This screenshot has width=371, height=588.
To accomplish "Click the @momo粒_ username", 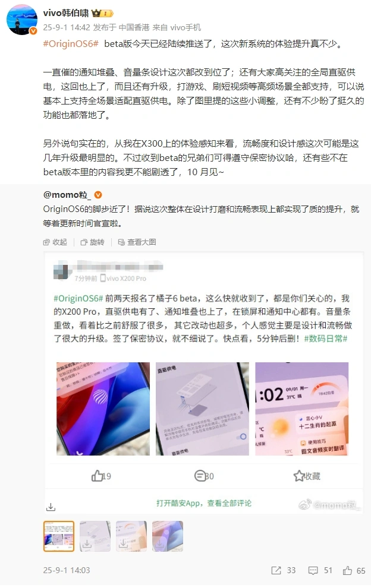I will click(67, 195).
